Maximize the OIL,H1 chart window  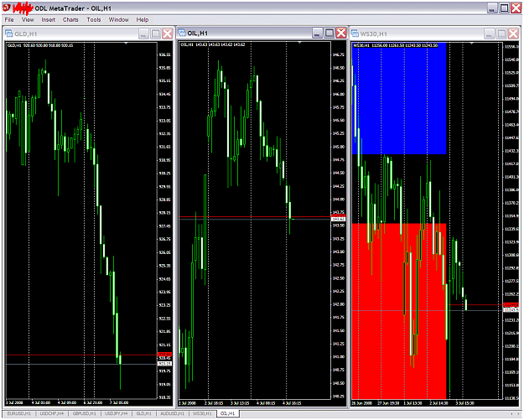point(329,33)
